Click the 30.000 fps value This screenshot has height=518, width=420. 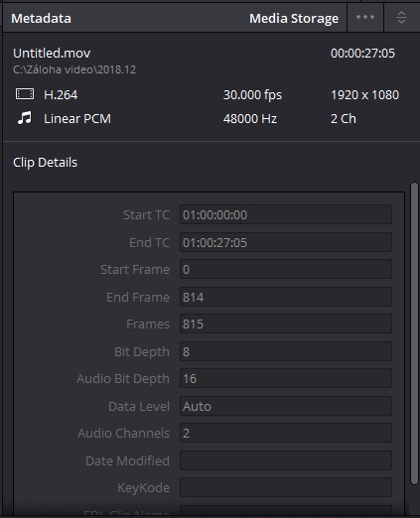click(x=252, y=95)
